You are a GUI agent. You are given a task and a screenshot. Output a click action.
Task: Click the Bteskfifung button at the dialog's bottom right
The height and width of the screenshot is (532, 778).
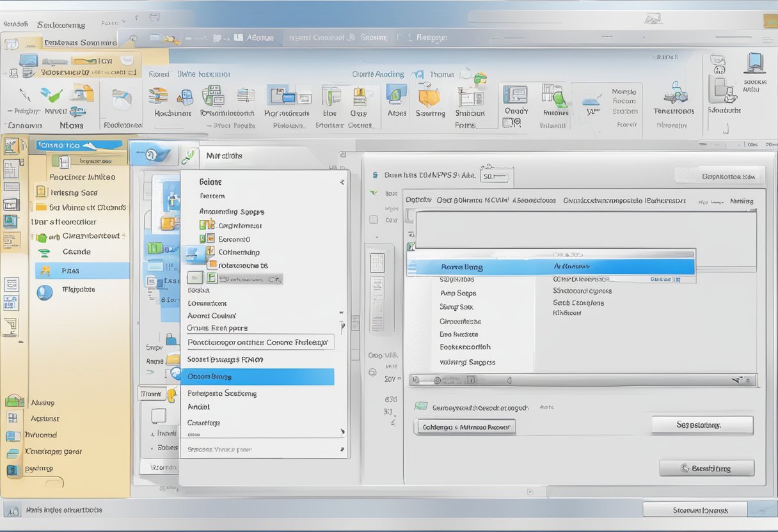point(706,469)
